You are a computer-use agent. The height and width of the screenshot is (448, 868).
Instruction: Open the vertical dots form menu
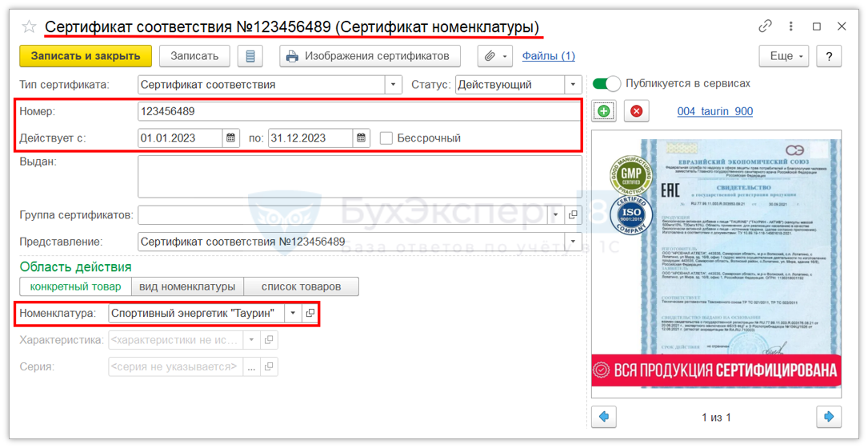(791, 26)
